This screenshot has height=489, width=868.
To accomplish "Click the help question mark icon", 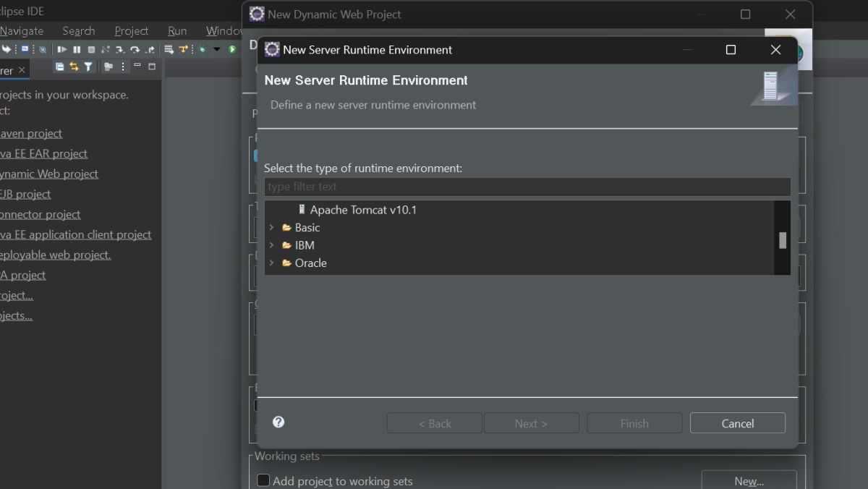I will point(278,422).
